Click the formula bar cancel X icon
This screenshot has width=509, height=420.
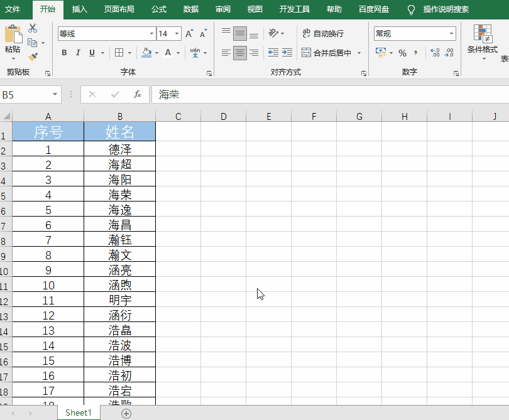(x=92, y=94)
